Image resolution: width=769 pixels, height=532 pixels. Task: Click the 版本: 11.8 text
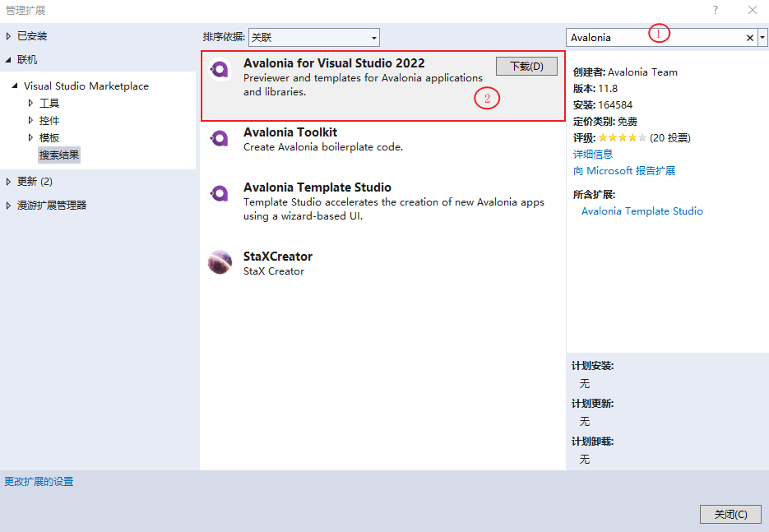595,89
